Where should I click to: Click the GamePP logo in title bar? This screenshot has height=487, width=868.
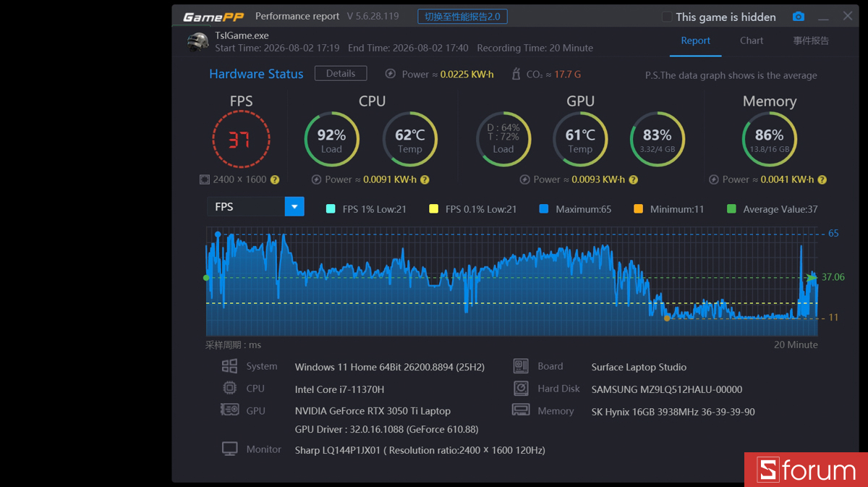(213, 17)
